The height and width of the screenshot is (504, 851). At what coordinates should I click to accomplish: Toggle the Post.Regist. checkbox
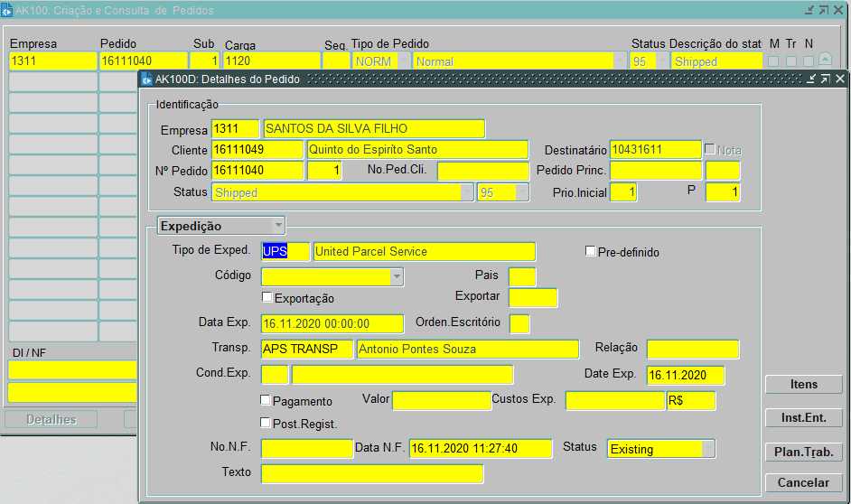click(266, 423)
